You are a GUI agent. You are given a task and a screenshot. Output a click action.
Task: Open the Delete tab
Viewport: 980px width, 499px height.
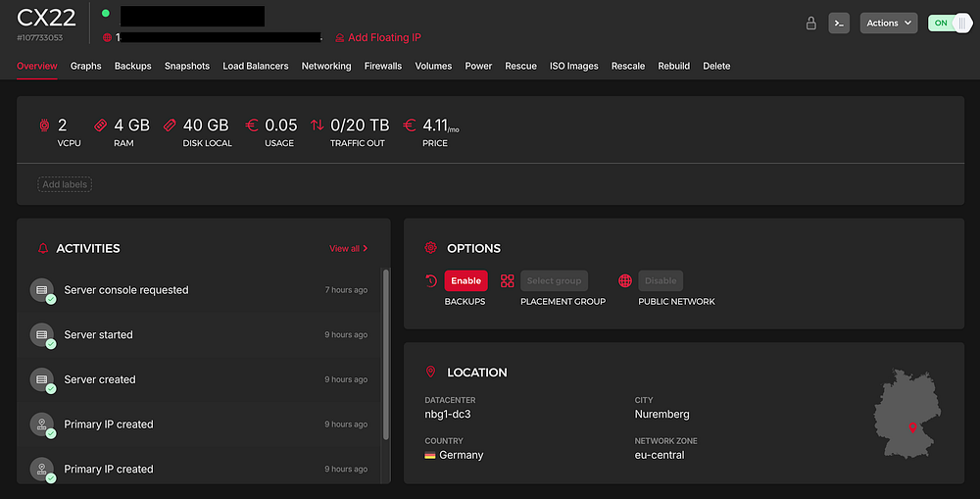tap(716, 66)
